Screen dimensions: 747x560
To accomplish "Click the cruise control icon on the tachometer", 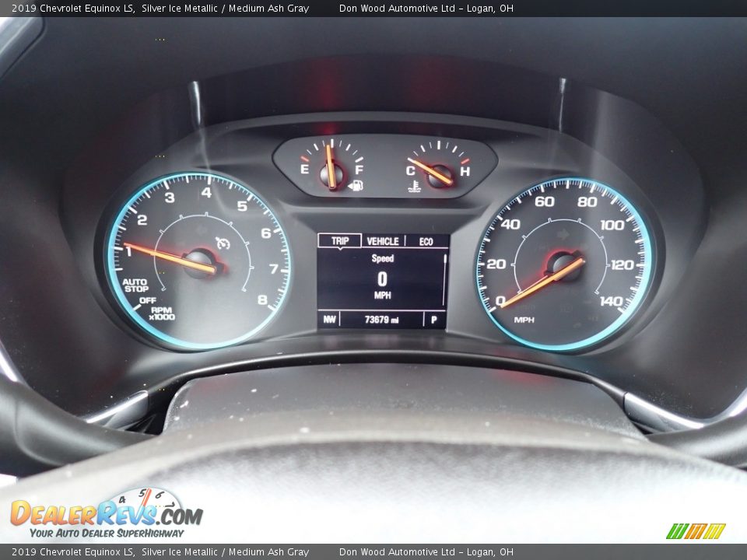I will click(x=223, y=242).
